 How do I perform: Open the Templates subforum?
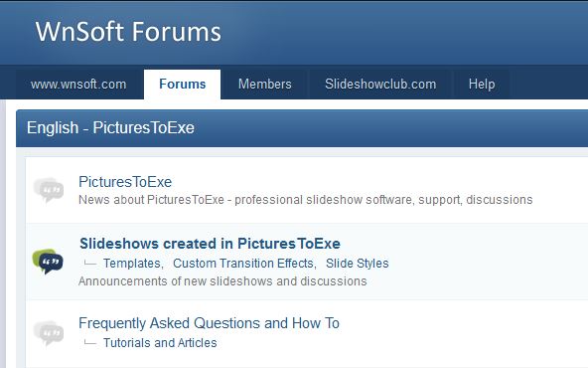pyautogui.click(x=133, y=264)
